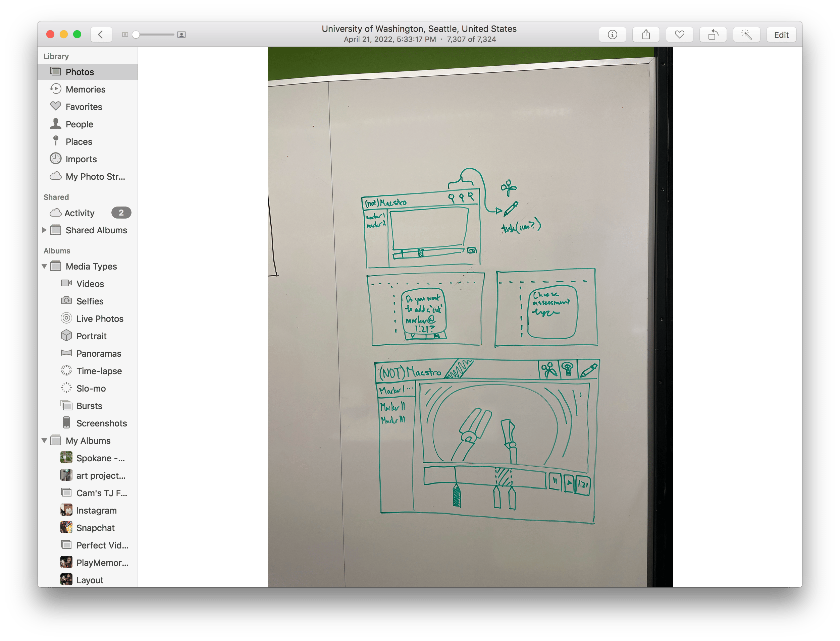Click the Edit button
840x641 pixels.
coord(781,35)
